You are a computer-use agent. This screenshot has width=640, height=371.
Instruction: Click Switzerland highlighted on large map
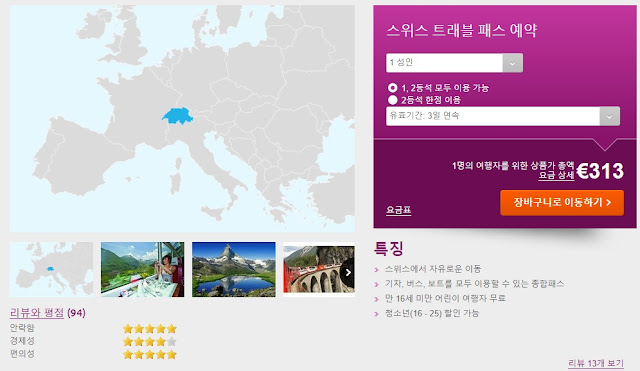point(178,116)
